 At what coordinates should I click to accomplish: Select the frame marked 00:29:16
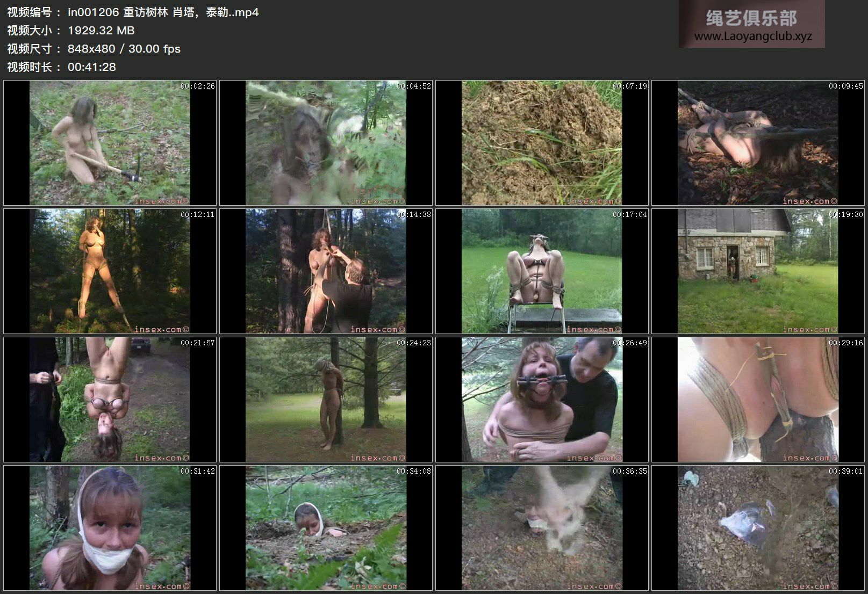pyautogui.click(x=758, y=400)
